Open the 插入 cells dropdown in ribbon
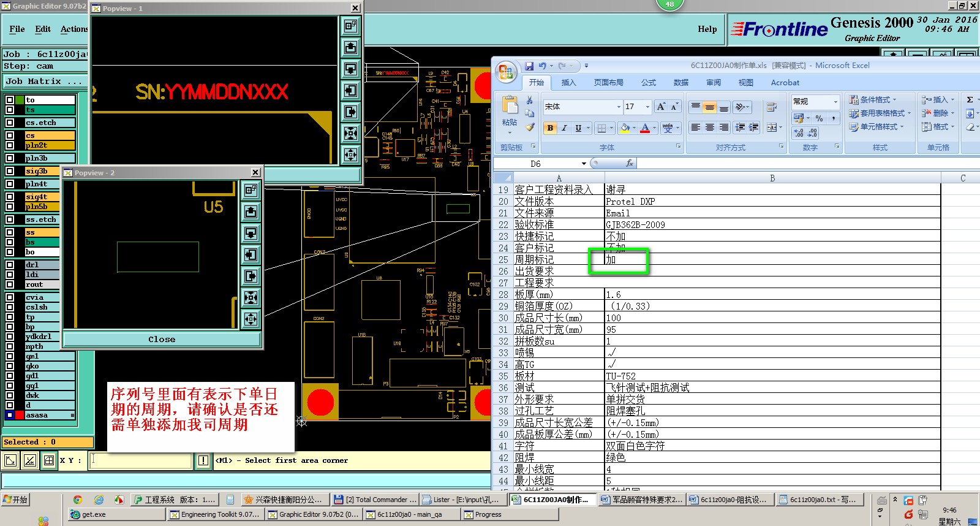The image size is (980, 526). coord(938,99)
